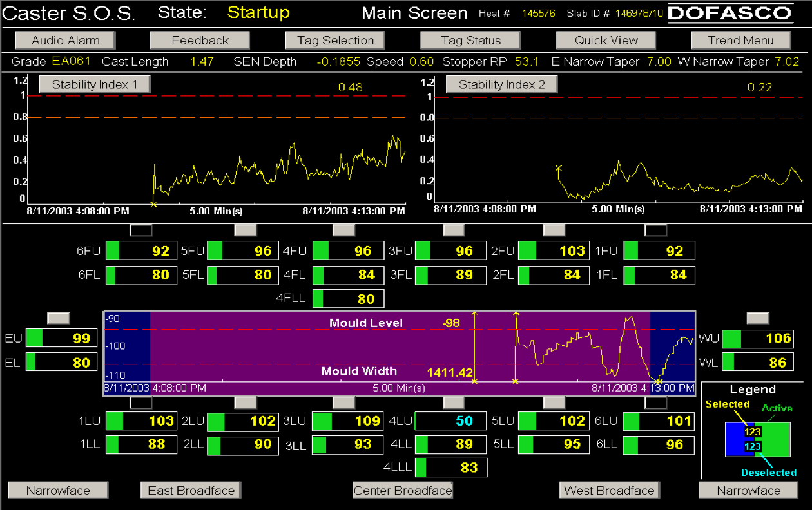Select the 2FU reading of 103
The height and width of the screenshot is (510, 812).
click(554, 251)
